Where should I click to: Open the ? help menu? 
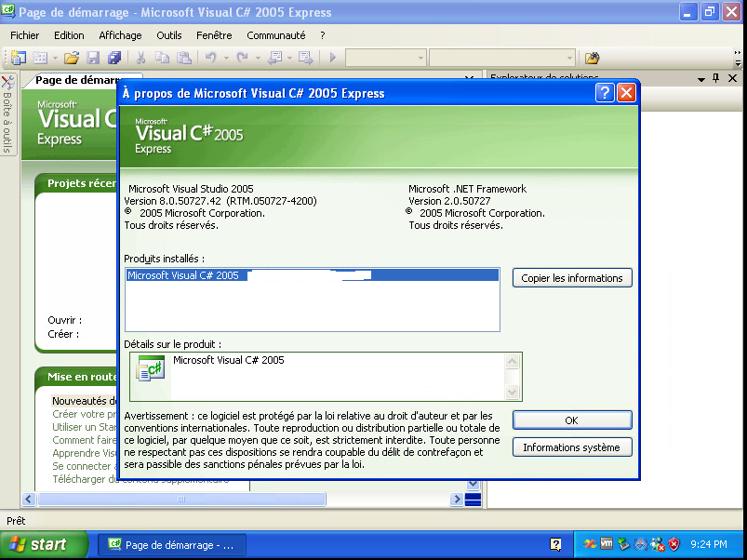[x=323, y=35]
